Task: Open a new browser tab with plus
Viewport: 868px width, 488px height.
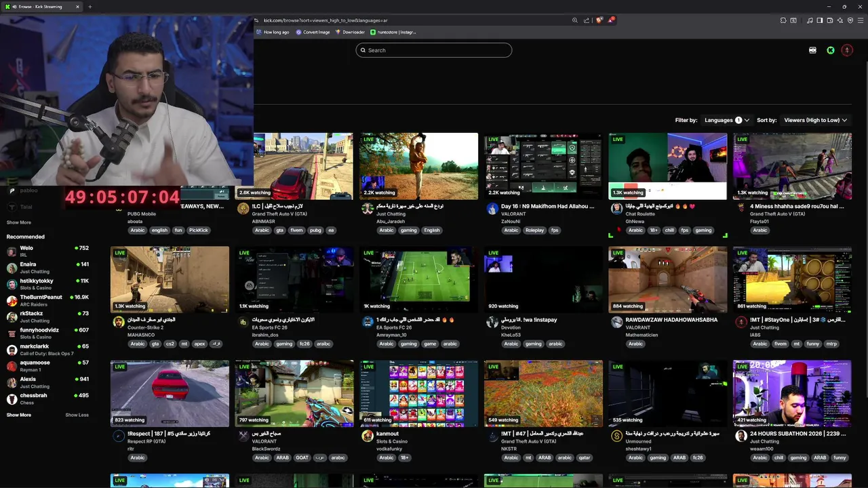Action: [x=90, y=7]
